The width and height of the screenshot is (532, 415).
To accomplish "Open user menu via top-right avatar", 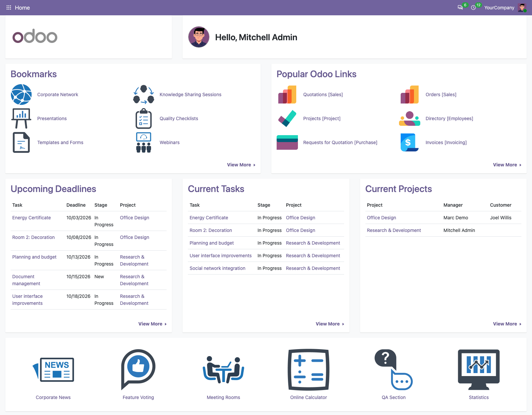I will pos(522,8).
